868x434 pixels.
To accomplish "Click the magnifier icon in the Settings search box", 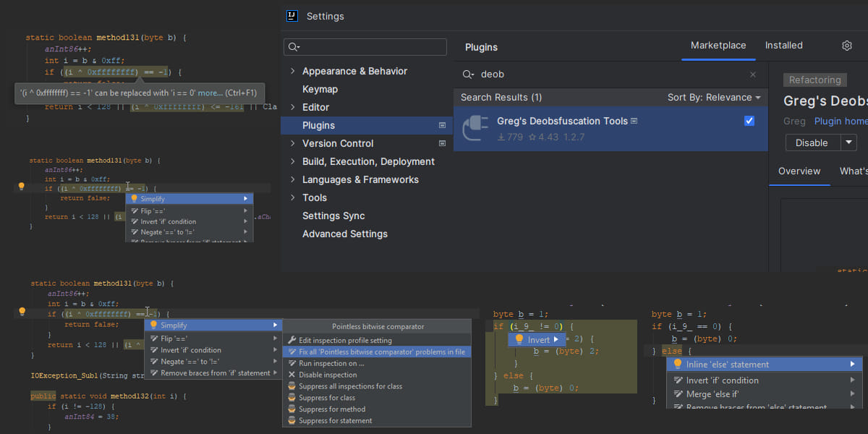I will 292,46.
